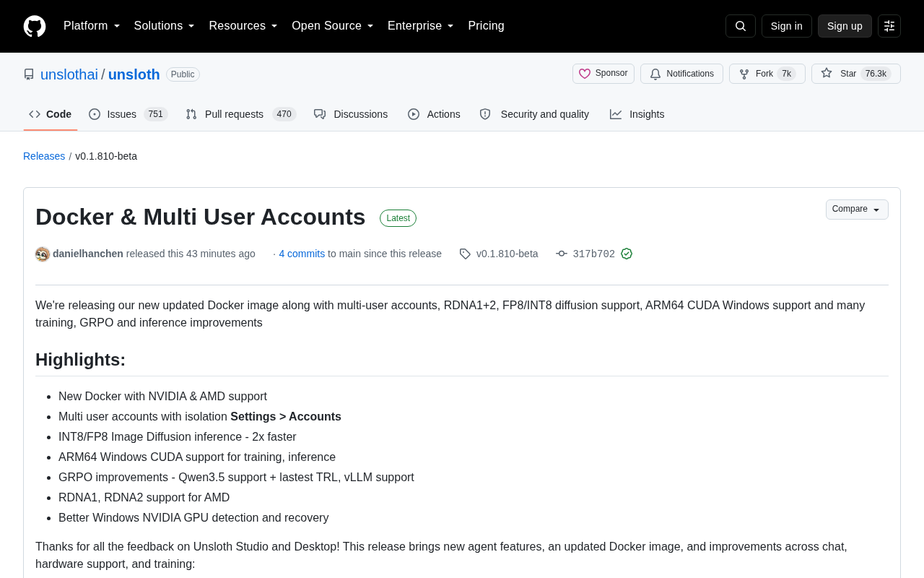Open the v0.1.810-beta tag link
The image size is (924, 578).
[507, 254]
